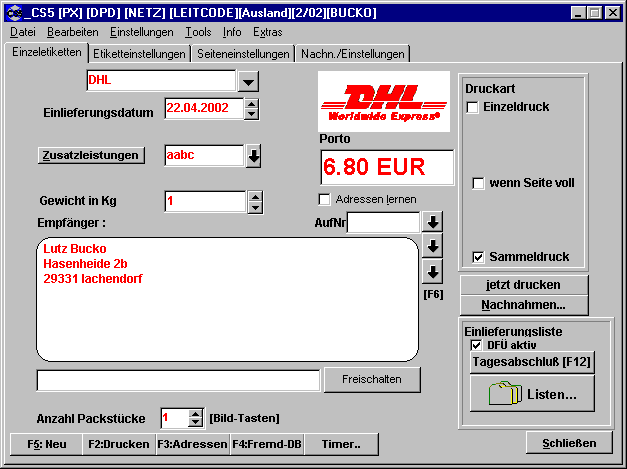Increase Anzahl Packstücke with up arrow
Viewport: 627px width, 469px height.
tap(195, 414)
